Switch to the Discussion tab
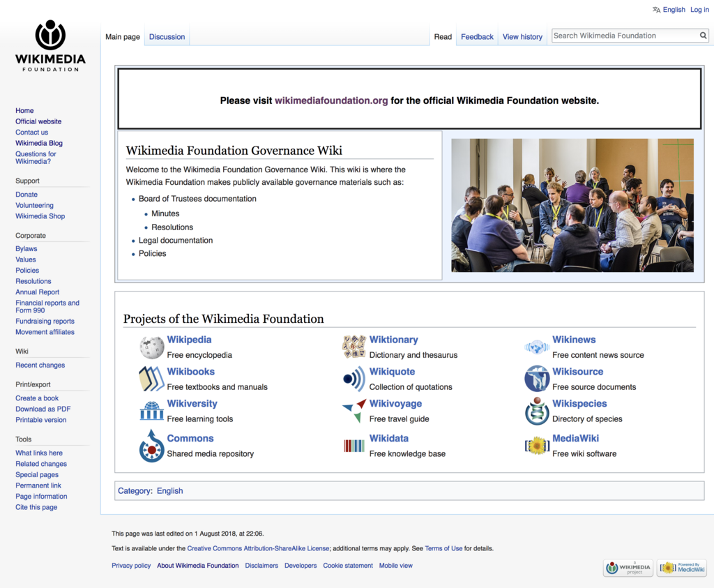The image size is (714, 588). point(167,37)
